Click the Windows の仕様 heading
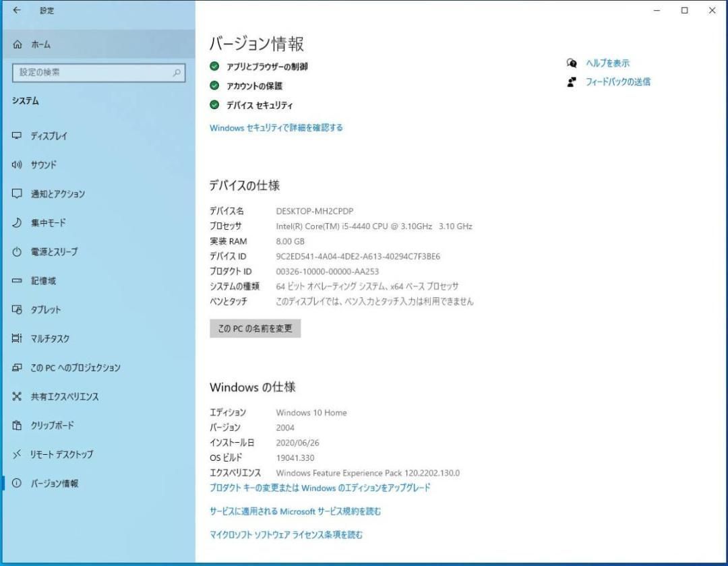This screenshot has height=566, width=728. pos(253,387)
